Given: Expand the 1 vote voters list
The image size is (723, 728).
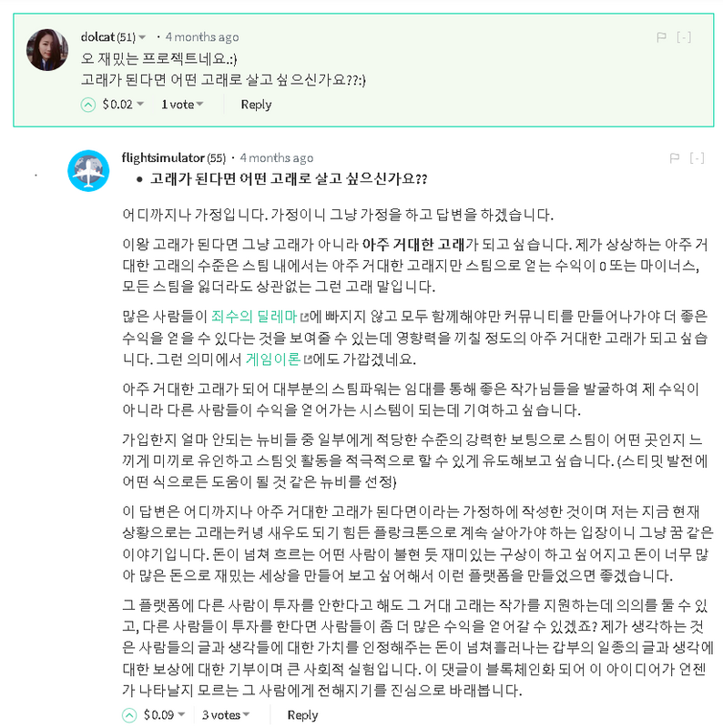Looking at the screenshot, I should [x=182, y=105].
